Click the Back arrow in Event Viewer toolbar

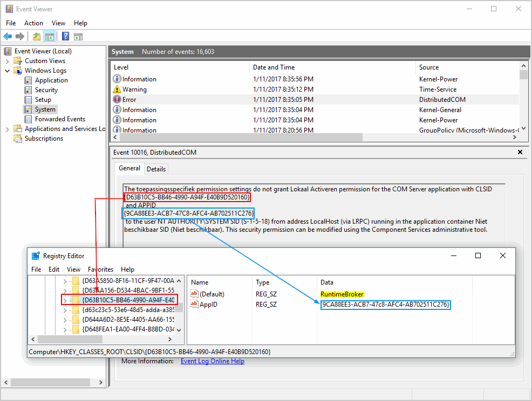(8, 37)
